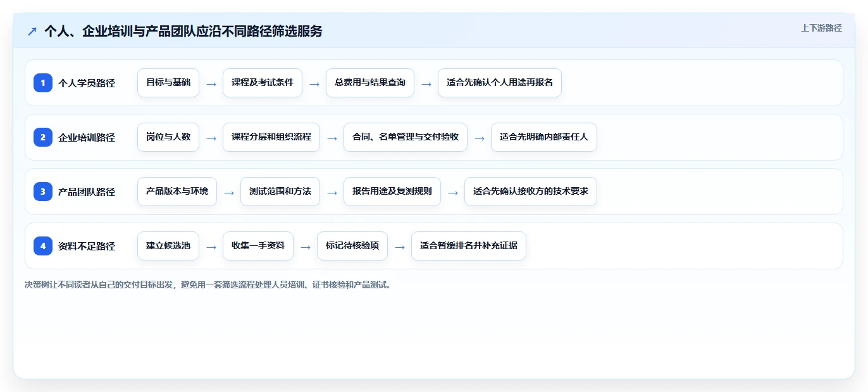Click the 标记待核验项 step box
The height and width of the screenshot is (392, 868).
(x=352, y=246)
